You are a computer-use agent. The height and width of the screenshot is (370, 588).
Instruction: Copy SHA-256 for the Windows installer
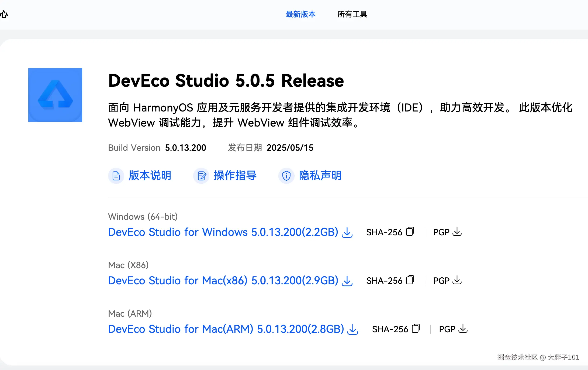(410, 232)
